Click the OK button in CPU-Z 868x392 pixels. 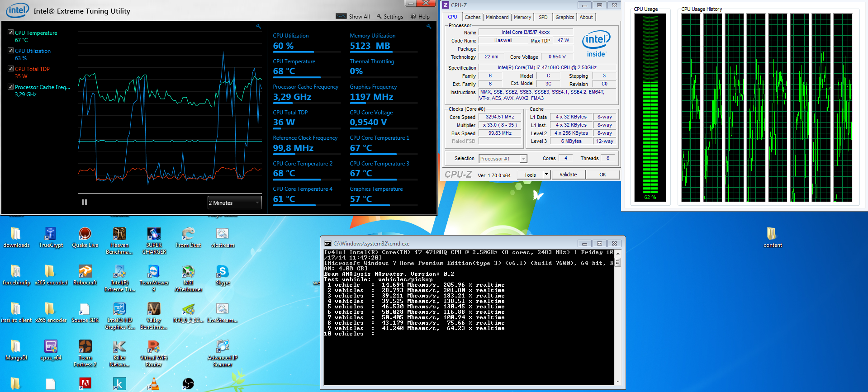602,175
